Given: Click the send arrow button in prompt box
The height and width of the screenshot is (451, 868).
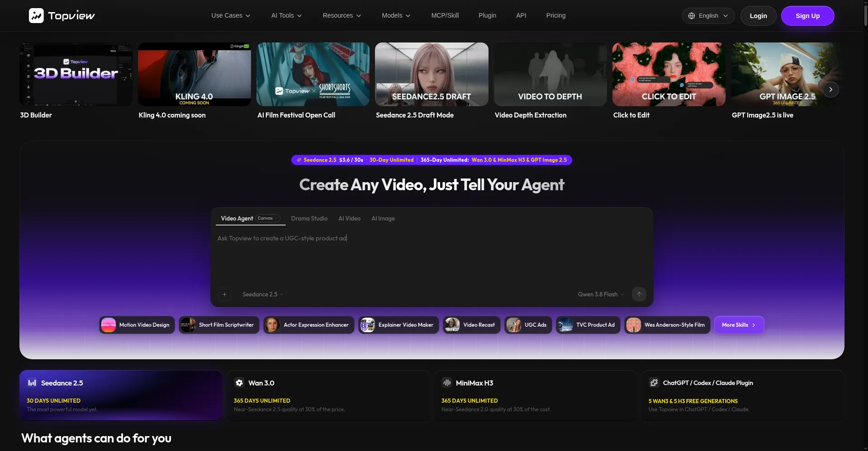Looking at the screenshot, I should (x=639, y=294).
